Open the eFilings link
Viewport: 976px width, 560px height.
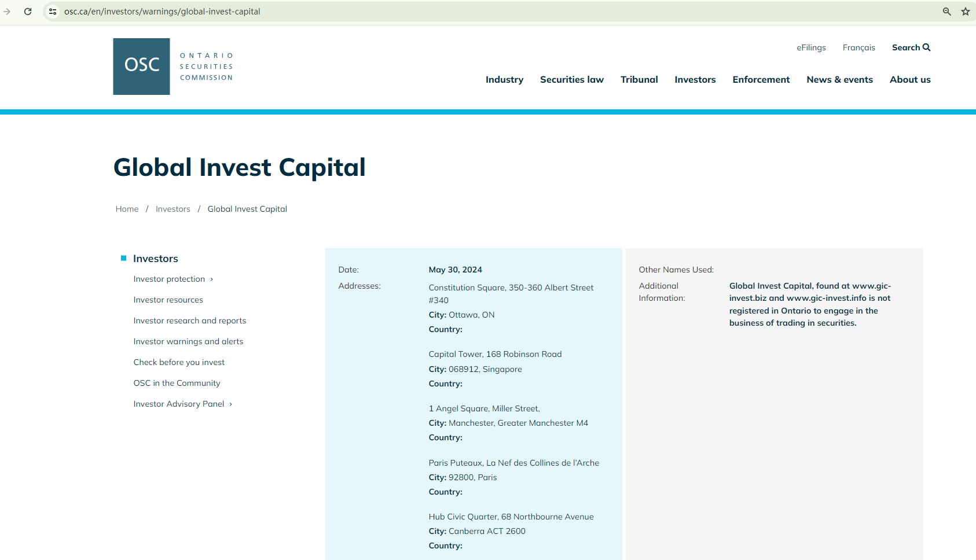(x=811, y=47)
